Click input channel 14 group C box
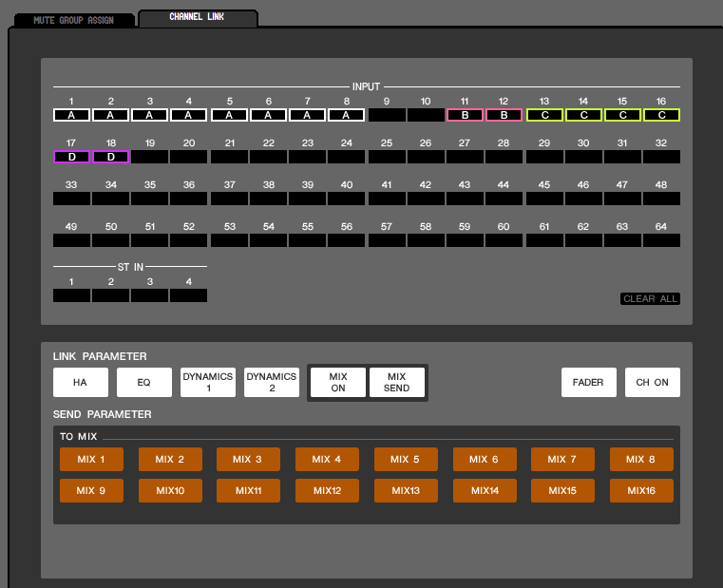Image resolution: width=723 pixels, height=588 pixels. tap(583, 115)
